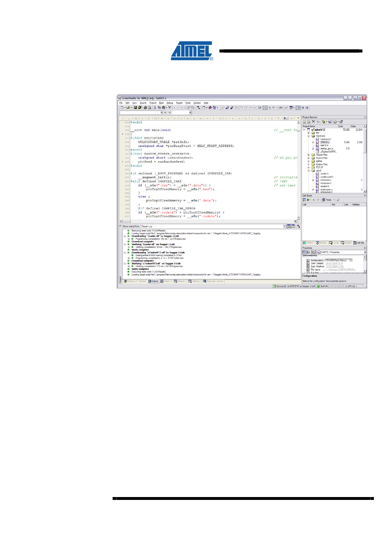The width and height of the screenshot is (392, 555).
Task: Open the Edit menu
Action: 127,103
